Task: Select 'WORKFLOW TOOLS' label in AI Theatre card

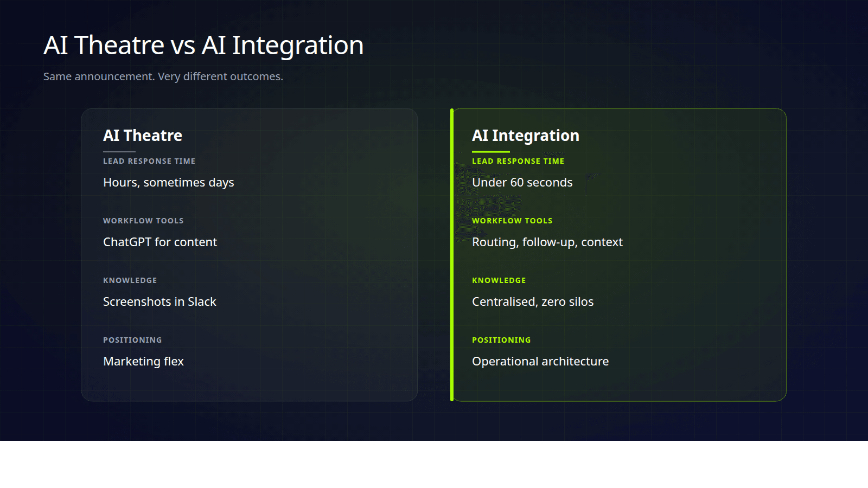Action: (143, 221)
